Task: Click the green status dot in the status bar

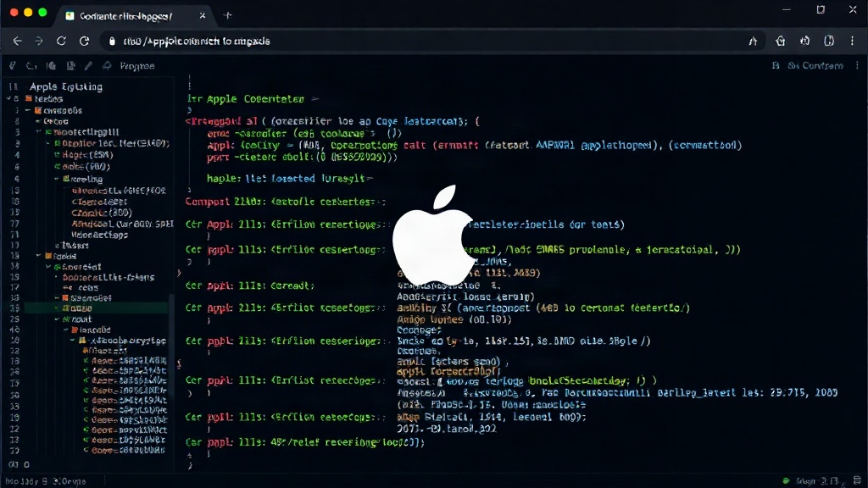Action: (786, 481)
